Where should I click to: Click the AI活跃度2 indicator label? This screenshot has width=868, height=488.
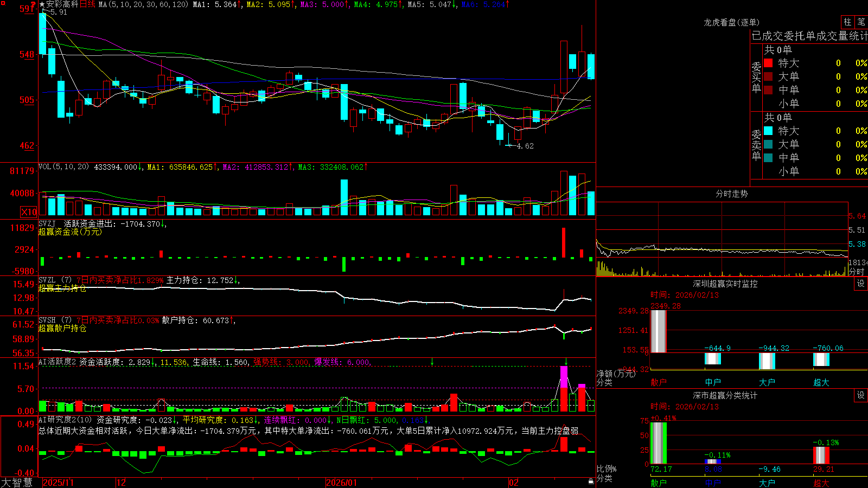click(x=58, y=362)
